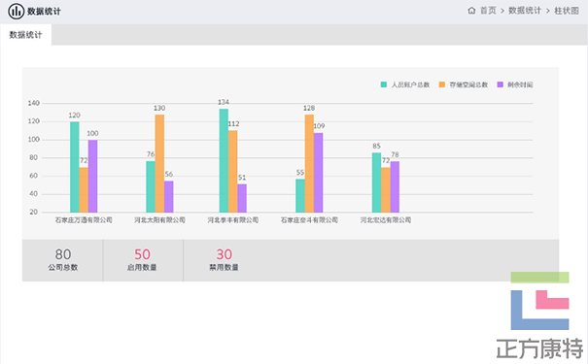Image resolution: width=588 pixels, height=364 pixels.
Task: Click the fourth company axis label 石家庄奎斗有限公司
Action: point(309,220)
